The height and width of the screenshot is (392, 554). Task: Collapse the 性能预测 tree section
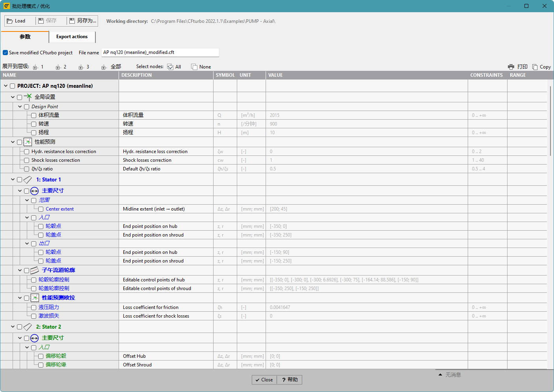[13, 142]
